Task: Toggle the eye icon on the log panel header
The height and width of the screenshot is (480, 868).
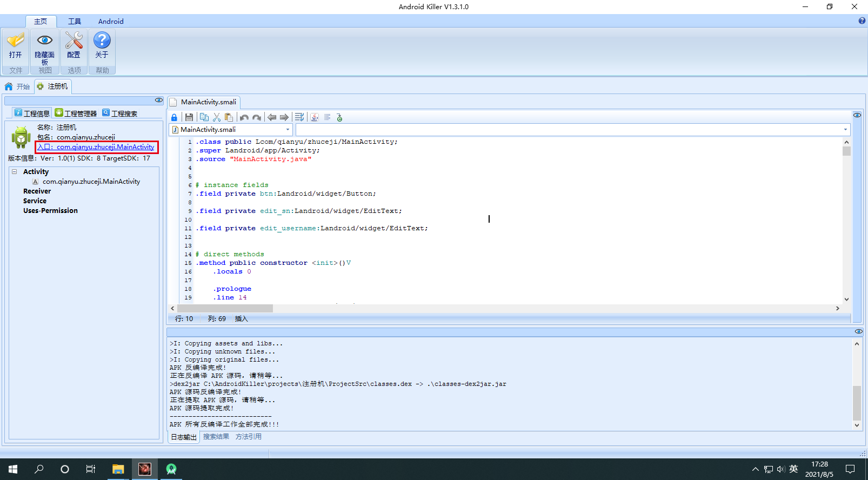Action: [858, 331]
